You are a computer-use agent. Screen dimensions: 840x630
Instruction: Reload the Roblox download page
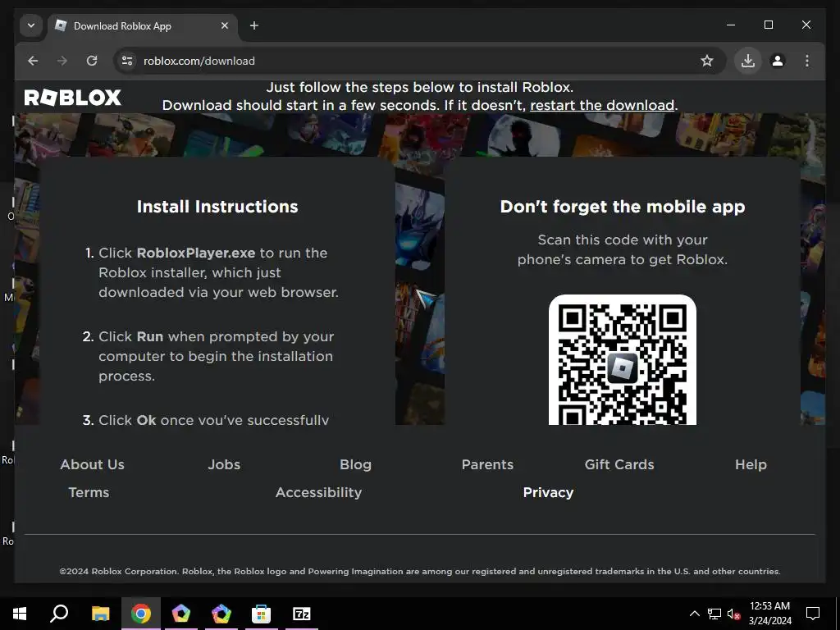click(92, 61)
